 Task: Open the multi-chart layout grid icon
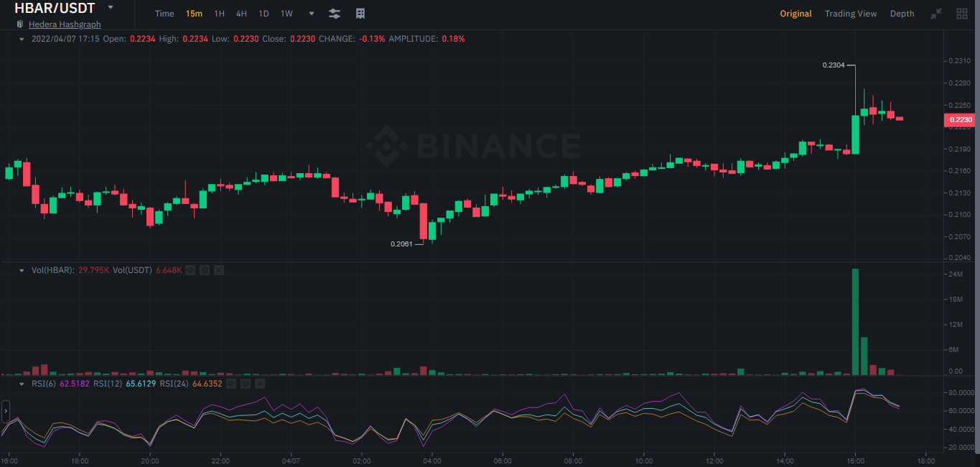pyautogui.click(x=962, y=14)
